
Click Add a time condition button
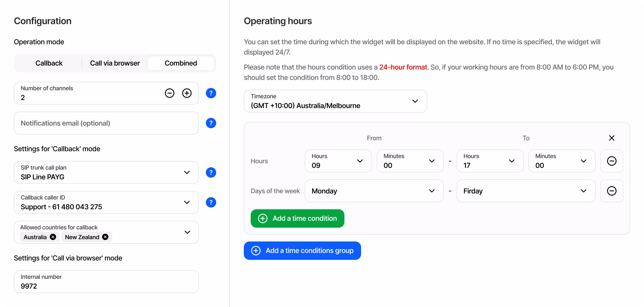[298, 218]
